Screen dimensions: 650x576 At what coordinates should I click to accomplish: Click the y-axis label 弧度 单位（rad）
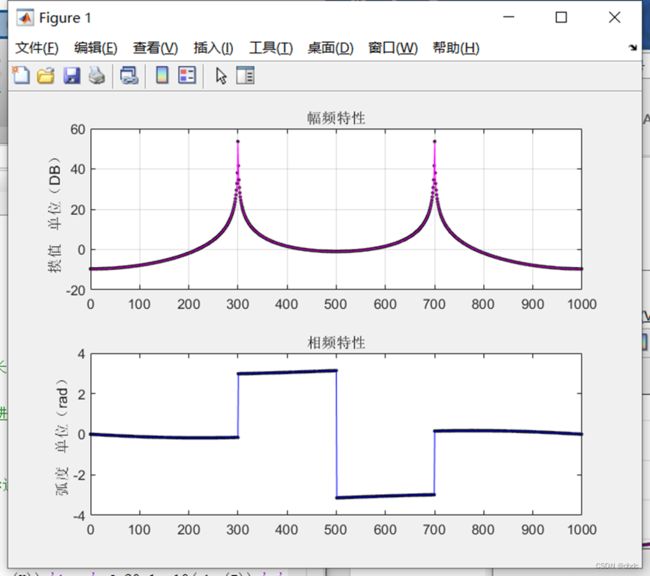(62, 437)
